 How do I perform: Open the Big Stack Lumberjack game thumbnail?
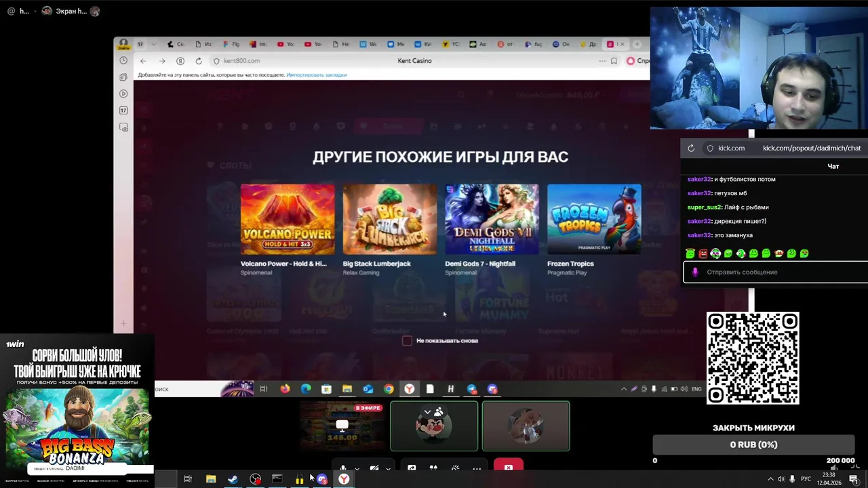click(390, 220)
